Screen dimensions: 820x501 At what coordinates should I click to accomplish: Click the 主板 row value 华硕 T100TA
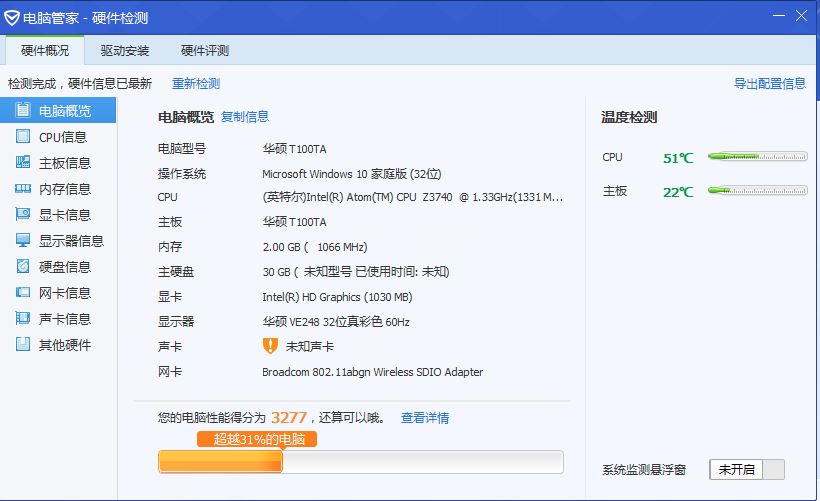click(294, 222)
